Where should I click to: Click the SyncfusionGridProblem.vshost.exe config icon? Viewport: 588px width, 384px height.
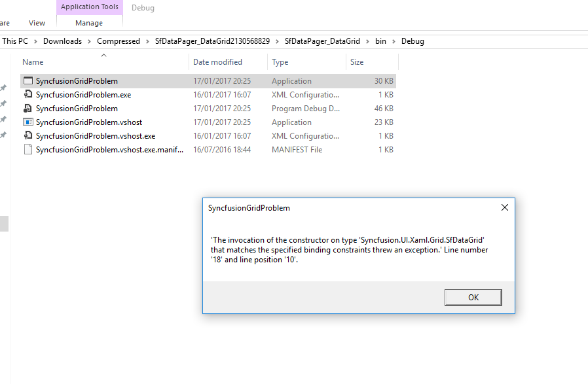[28, 135]
